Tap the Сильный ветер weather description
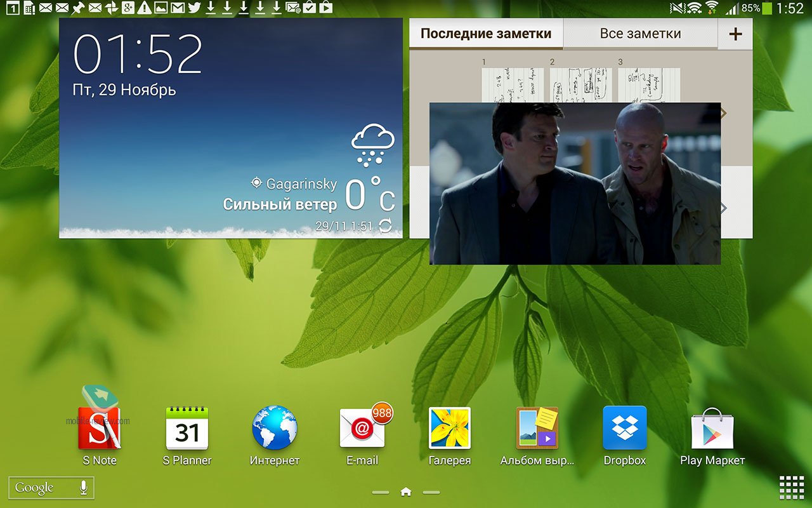This screenshot has width=812, height=508. click(x=280, y=204)
